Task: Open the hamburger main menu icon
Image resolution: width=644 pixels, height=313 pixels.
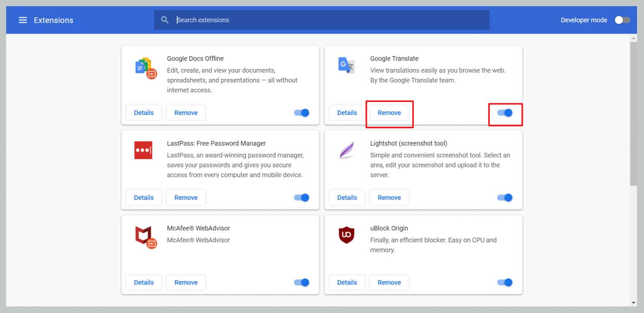Action: click(x=23, y=20)
